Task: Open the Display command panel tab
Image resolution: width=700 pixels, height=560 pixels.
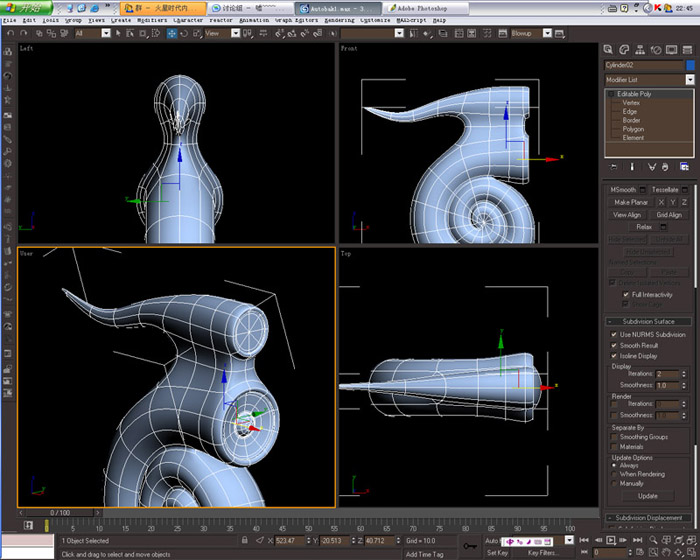Action: [671, 50]
